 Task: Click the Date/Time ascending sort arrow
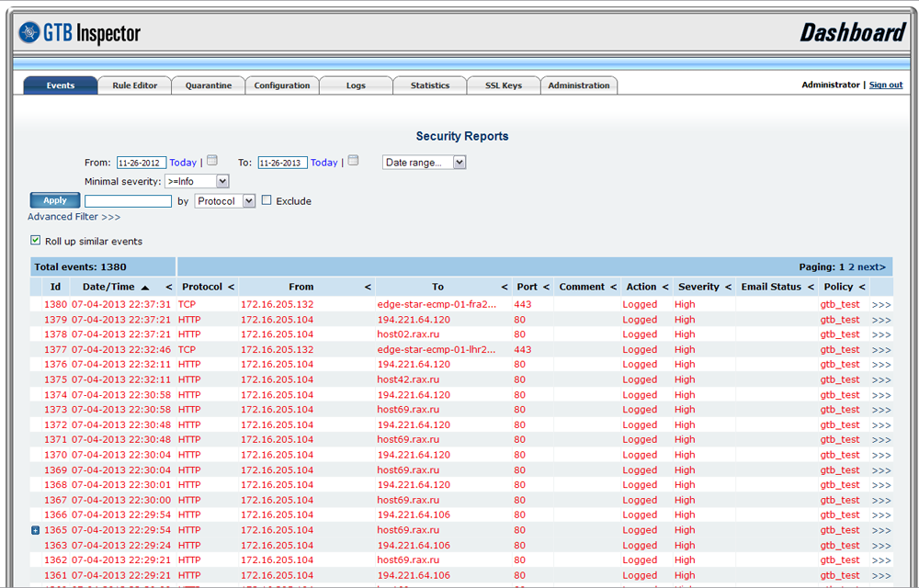point(145,288)
